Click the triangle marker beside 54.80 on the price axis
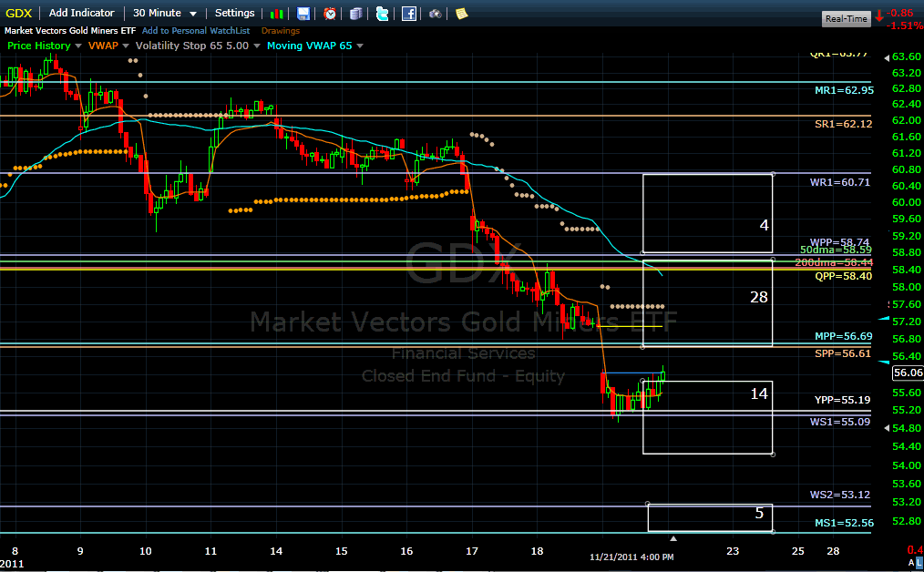This screenshot has width=924, height=572. click(887, 428)
